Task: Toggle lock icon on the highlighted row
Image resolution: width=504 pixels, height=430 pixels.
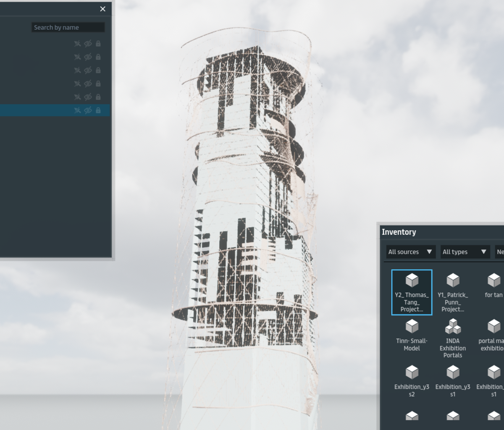Action: [98, 110]
